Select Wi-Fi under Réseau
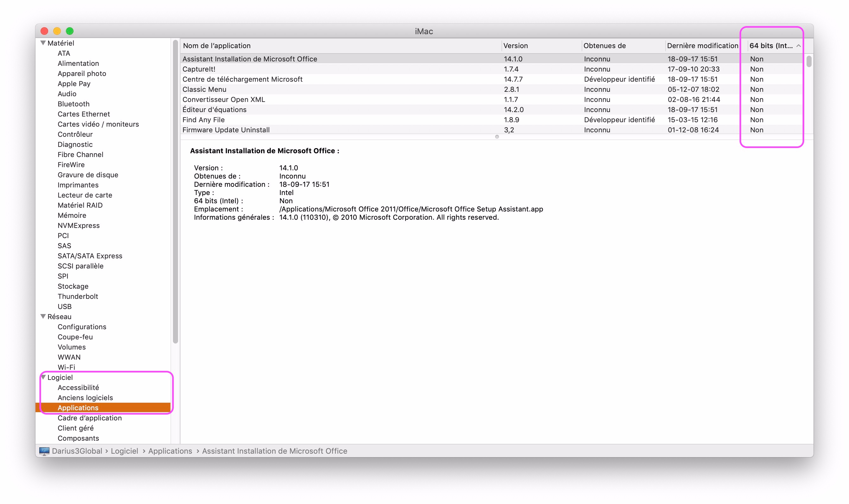The width and height of the screenshot is (849, 504). [66, 367]
